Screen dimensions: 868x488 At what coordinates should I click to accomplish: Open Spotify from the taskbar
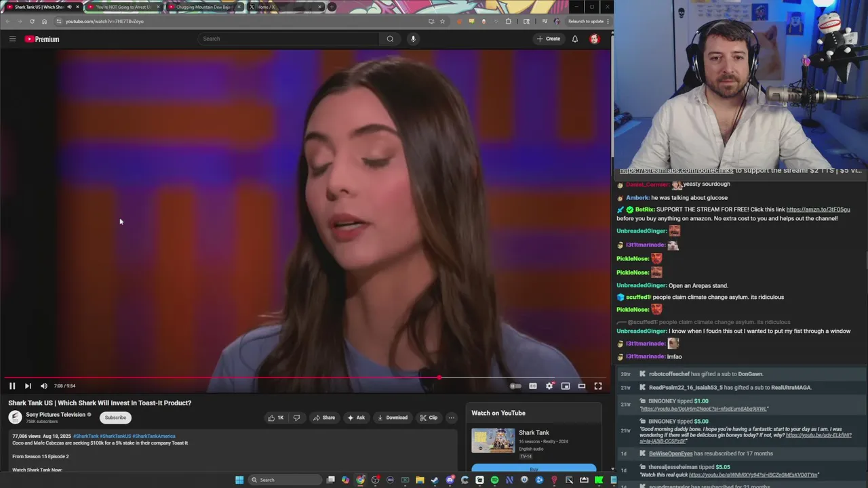pos(494,480)
